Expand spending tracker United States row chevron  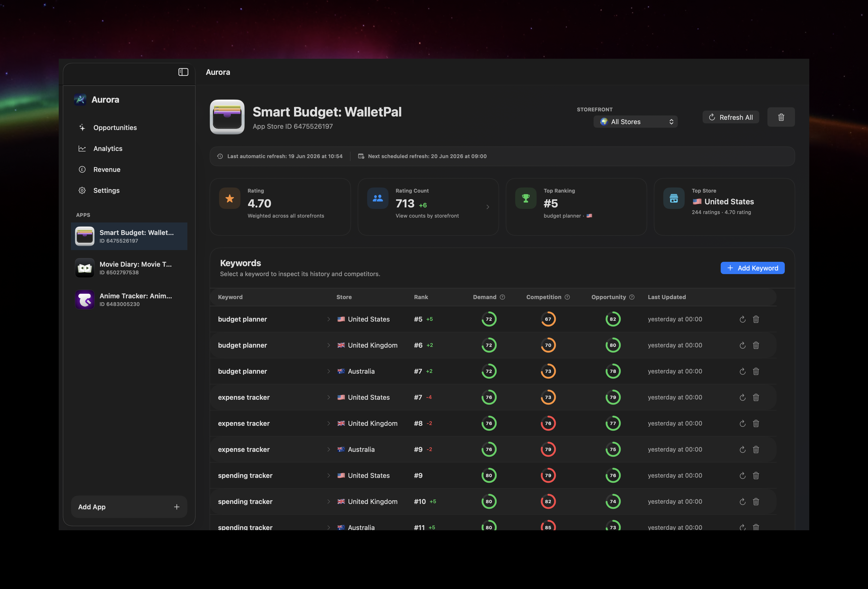pos(328,475)
